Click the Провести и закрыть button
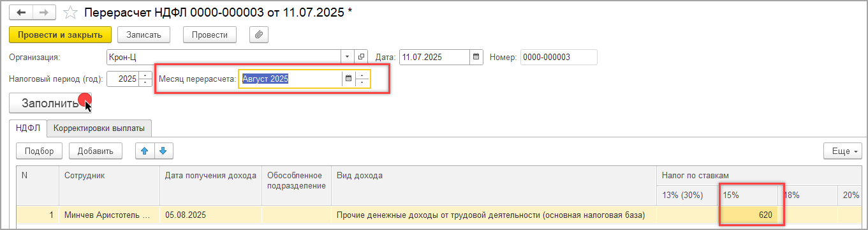Viewport: 868px width, 230px height. 61,34
